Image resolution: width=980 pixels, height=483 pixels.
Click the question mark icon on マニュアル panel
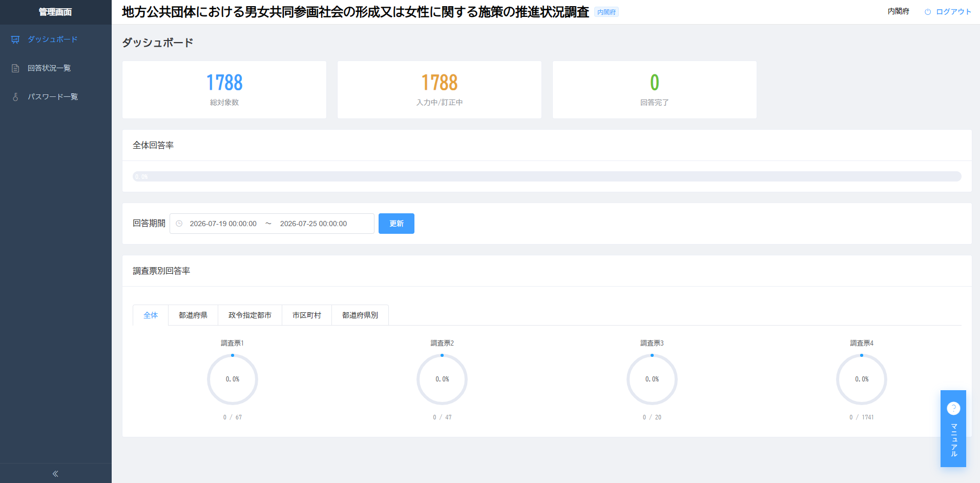point(953,408)
